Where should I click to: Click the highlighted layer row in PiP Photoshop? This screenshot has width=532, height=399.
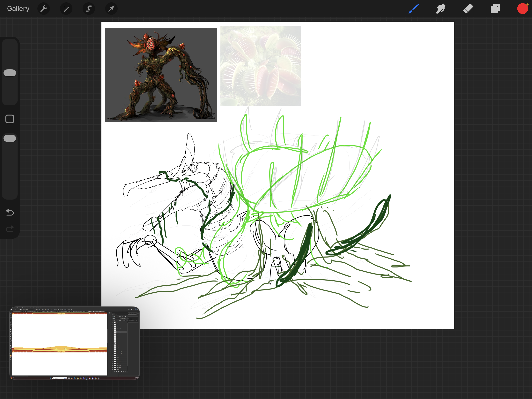[x=120, y=332]
